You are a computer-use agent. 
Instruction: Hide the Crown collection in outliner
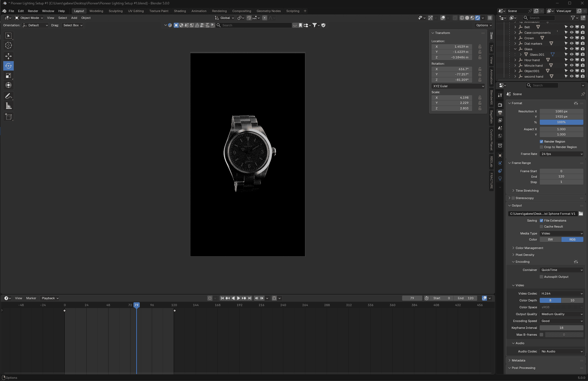[572, 38]
